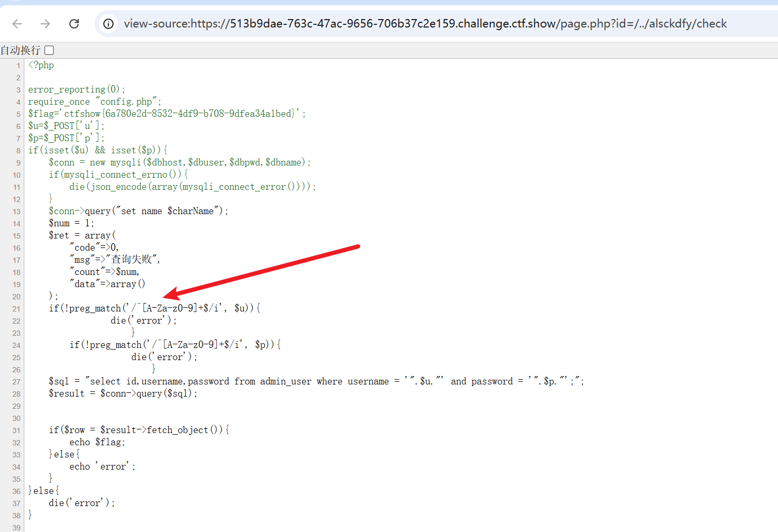Viewport: 778px width, 532px height.
Task: Click the $result = $conn->query($sql) line
Action: 123,393
